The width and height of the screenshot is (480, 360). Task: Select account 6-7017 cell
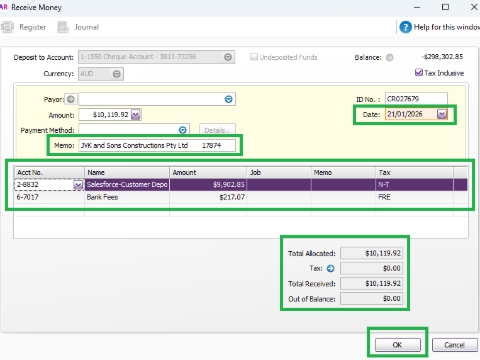coord(49,197)
